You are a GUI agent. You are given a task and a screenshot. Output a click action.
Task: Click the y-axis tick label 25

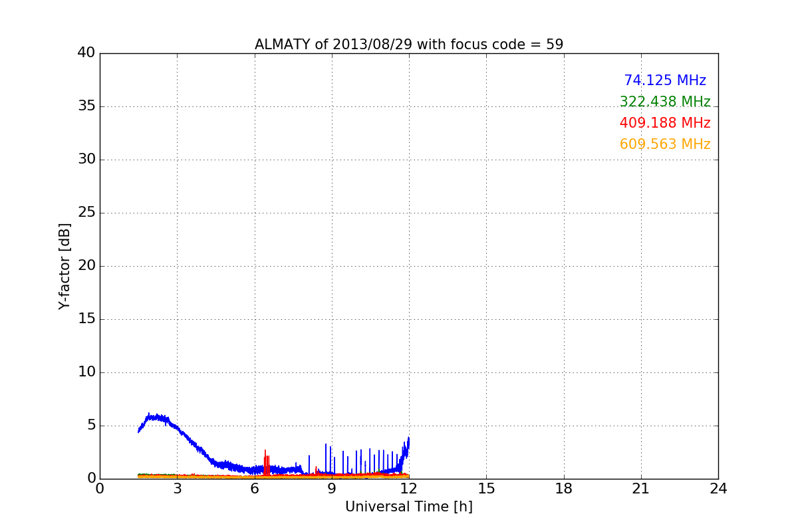point(86,213)
